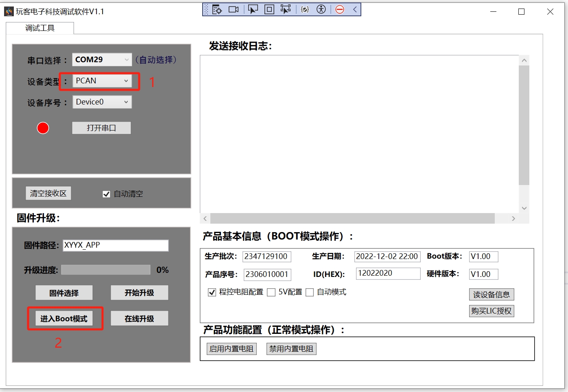
Task: Open Live Visual Tree from debug toolbar
Action: pyautogui.click(x=217, y=9)
